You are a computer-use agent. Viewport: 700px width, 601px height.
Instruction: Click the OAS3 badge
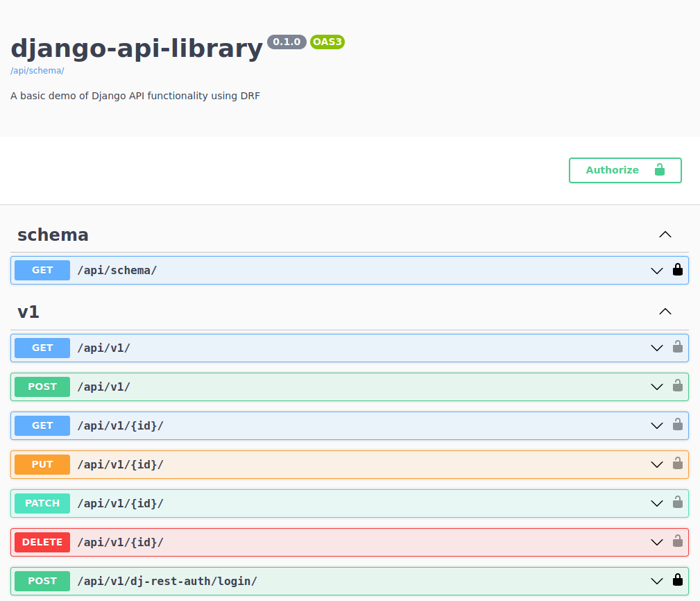point(327,42)
